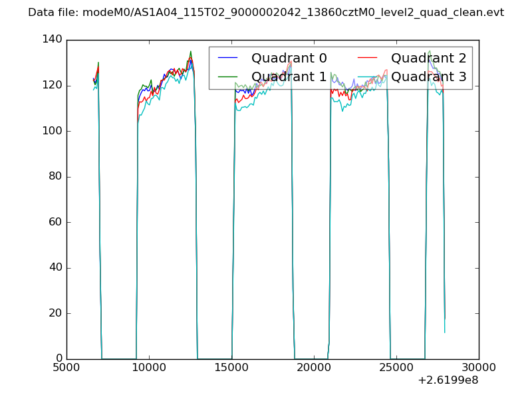Image resolution: width=532 pixels, height=399 pixels.
Task: Click the x-axis offset text +2.6199e8
Action: point(448,381)
